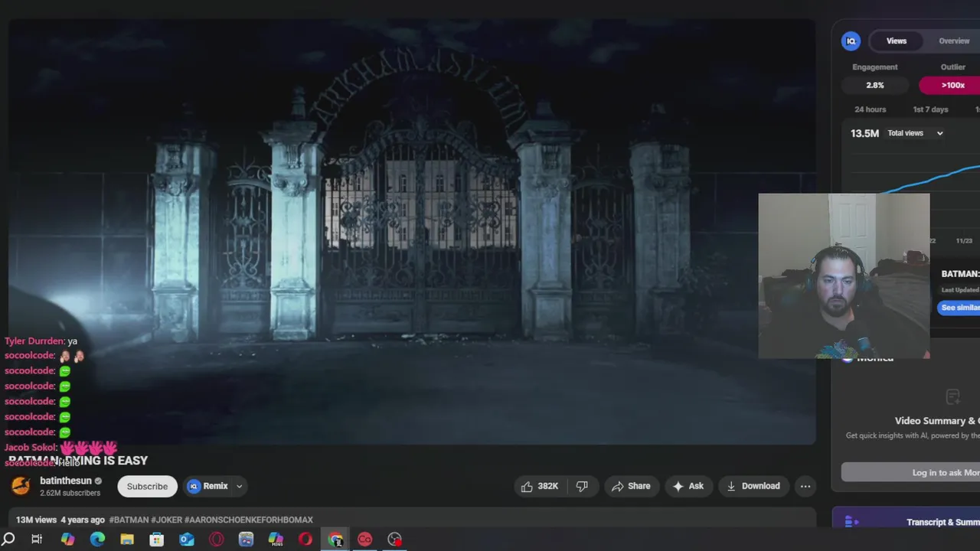Image resolution: width=980 pixels, height=551 pixels.
Task: Click the 2.62M subscribers text
Action: pos(70,493)
